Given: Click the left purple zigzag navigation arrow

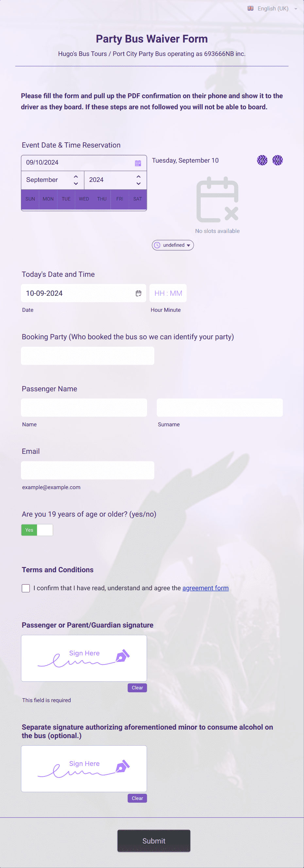Looking at the screenshot, I should coord(262,160).
